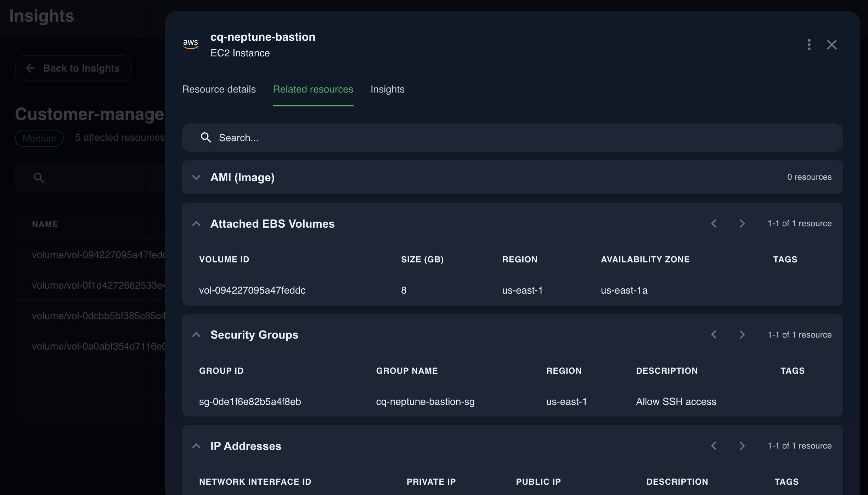Open volume vol-094227095a47feddc in EBS table
Viewport: 868px width, 495px height.
pyautogui.click(x=252, y=290)
